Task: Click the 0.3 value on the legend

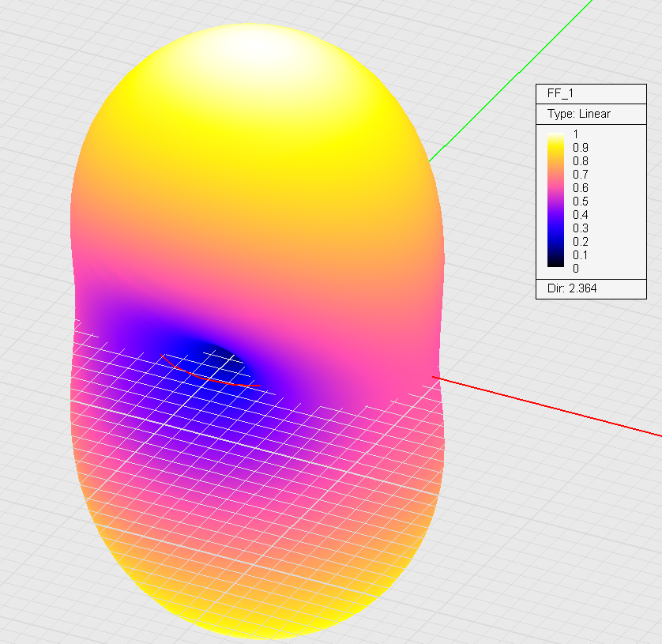Action: click(x=581, y=228)
